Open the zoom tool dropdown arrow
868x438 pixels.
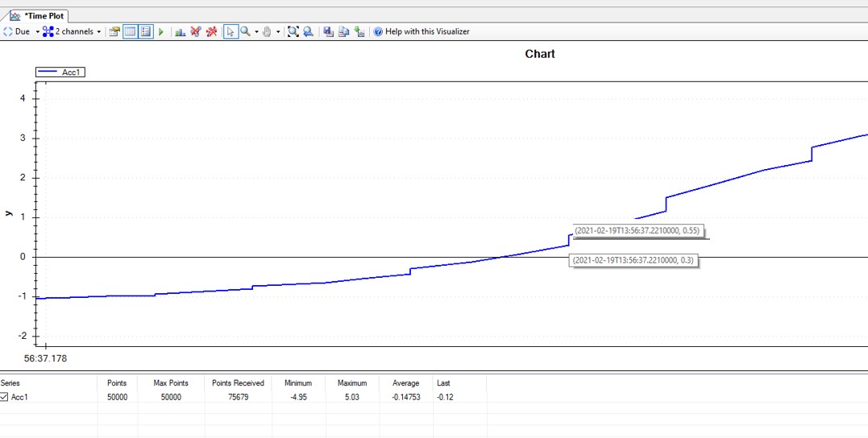[x=256, y=32]
